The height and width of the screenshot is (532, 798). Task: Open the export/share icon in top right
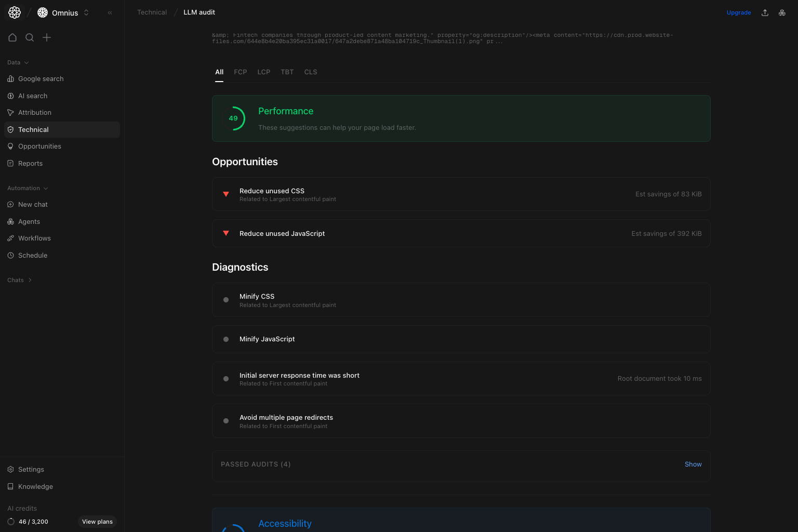[x=765, y=12]
